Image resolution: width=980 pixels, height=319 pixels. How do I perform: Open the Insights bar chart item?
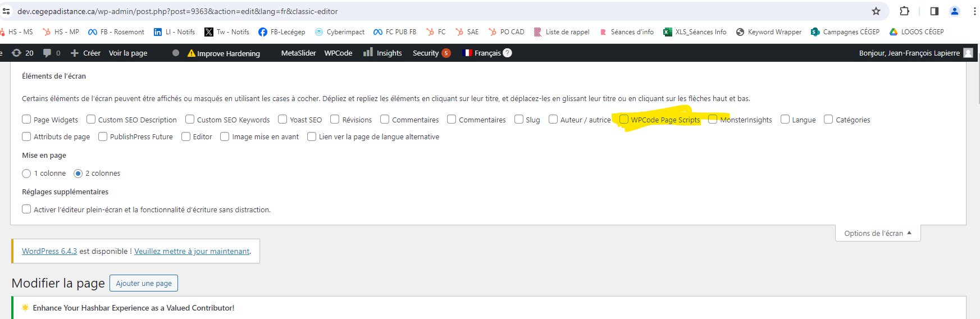[x=382, y=53]
